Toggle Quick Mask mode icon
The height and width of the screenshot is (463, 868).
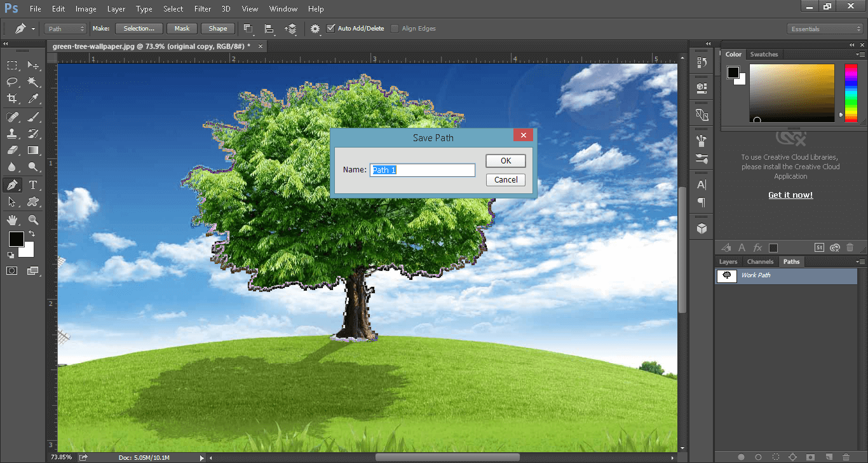coord(12,271)
